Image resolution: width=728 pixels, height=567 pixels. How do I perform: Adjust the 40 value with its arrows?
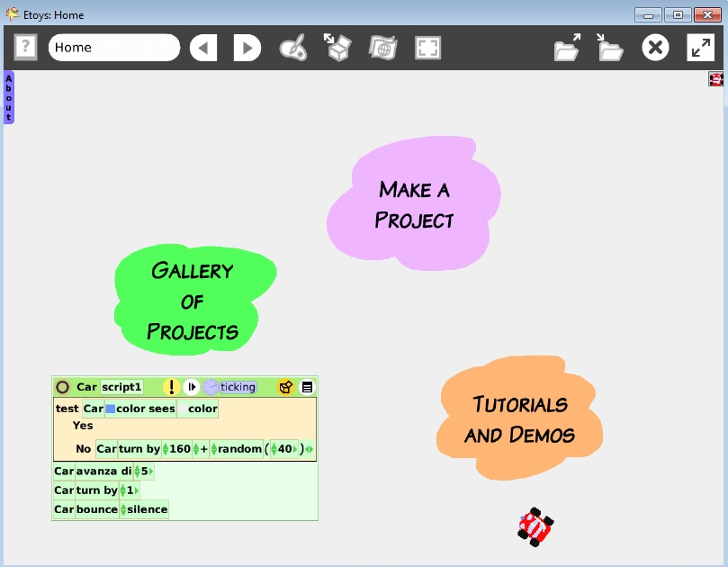274,449
